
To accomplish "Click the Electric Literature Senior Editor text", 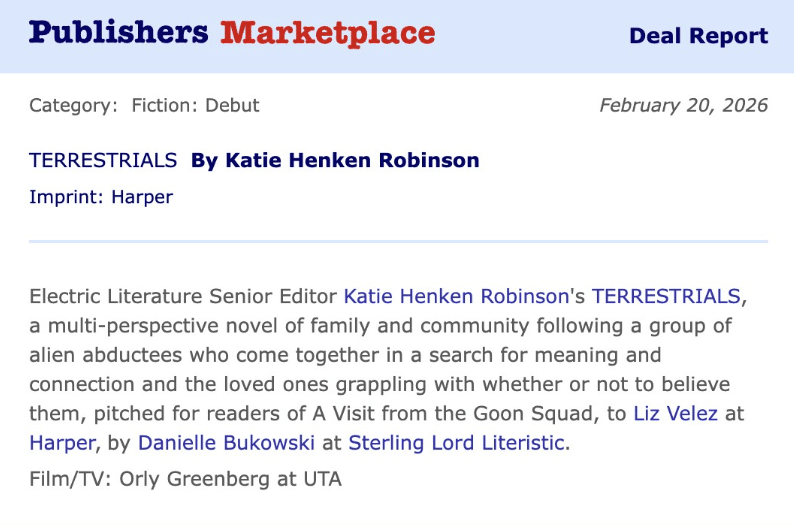I will [x=184, y=297].
